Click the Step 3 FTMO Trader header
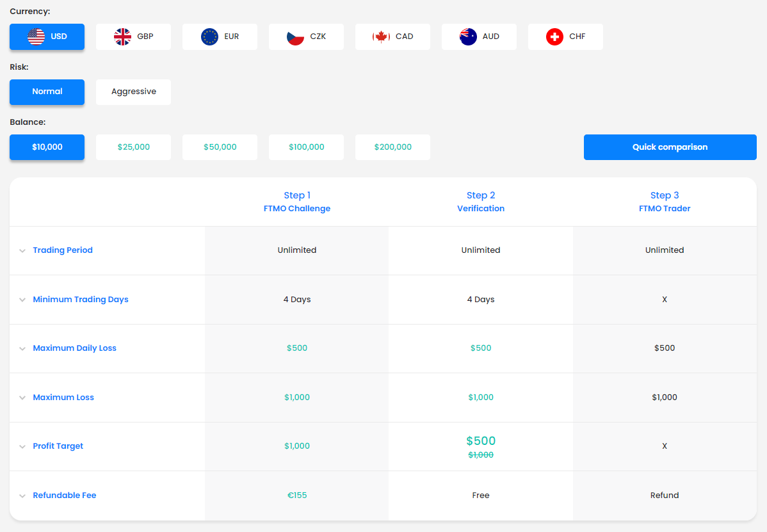Screen dimensions: 767x532 665,202
